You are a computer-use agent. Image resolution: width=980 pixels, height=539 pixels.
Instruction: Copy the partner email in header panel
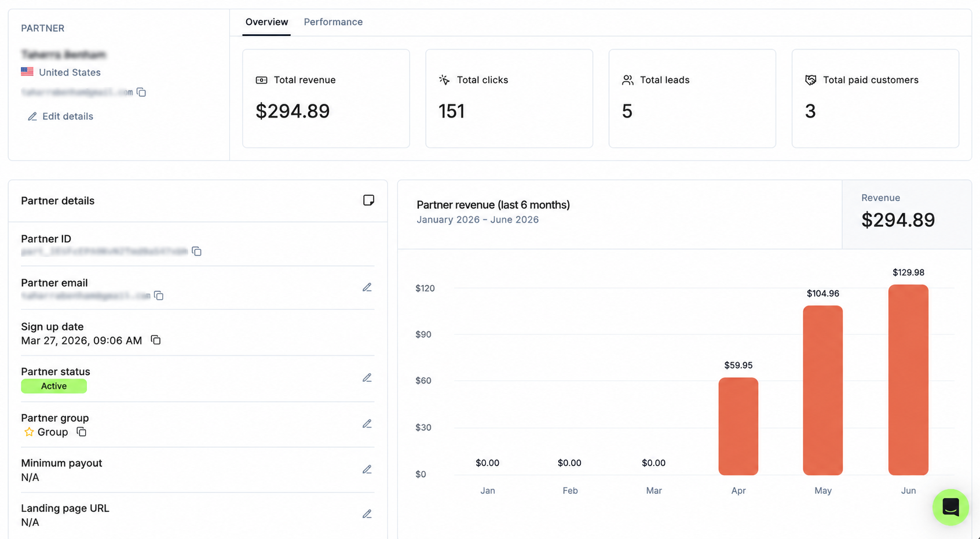141,92
